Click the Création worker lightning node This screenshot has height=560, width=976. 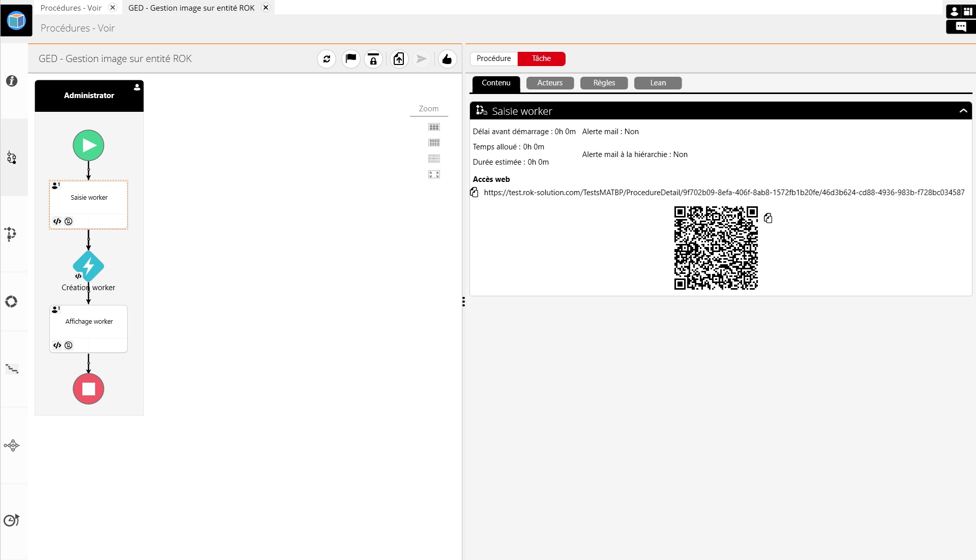[88, 266]
